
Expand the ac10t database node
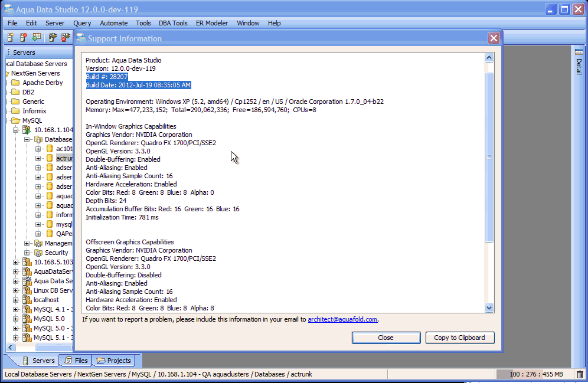tap(38, 149)
